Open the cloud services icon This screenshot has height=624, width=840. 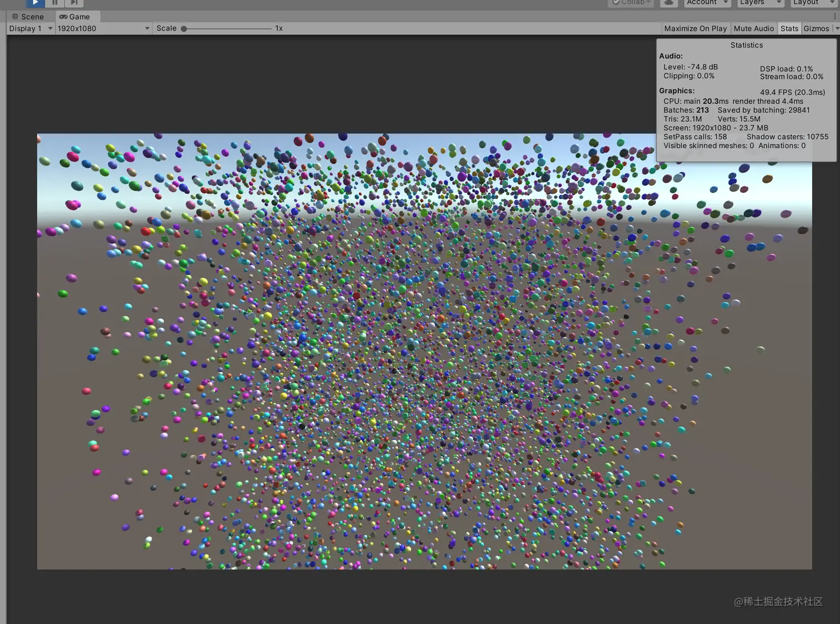coord(669,3)
